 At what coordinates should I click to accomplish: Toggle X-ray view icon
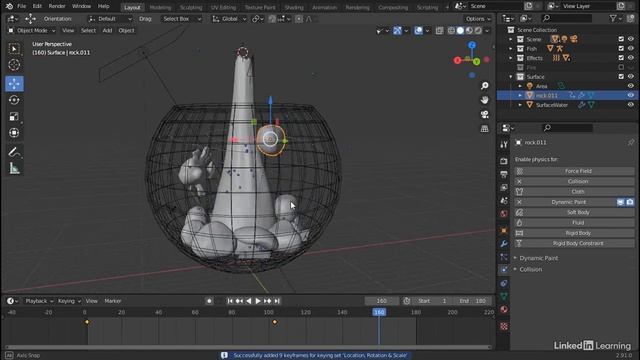pos(439,31)
